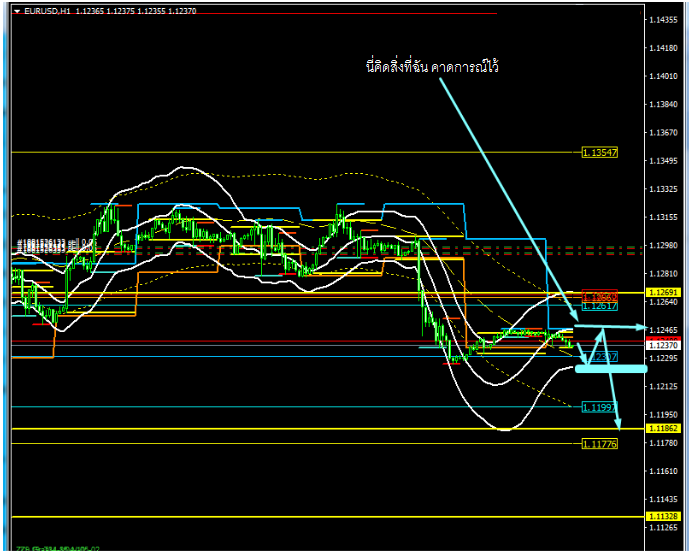Select the OHLC quote values 1.12365 1.12375
Viewport: 693px width, 555px height.
(x=105, y=11)
